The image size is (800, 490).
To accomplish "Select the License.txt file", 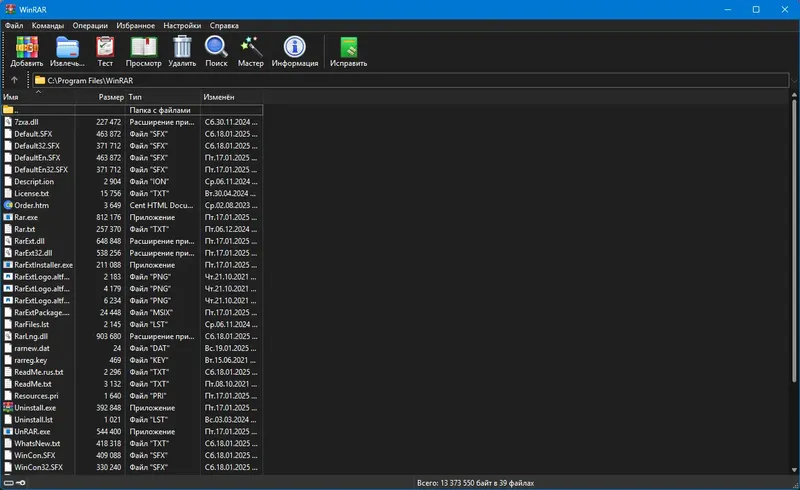I will pos(32,193).
